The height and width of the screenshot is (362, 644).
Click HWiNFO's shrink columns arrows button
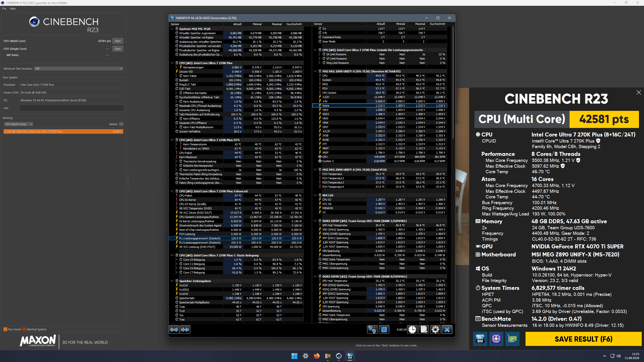tap(185, 329)
